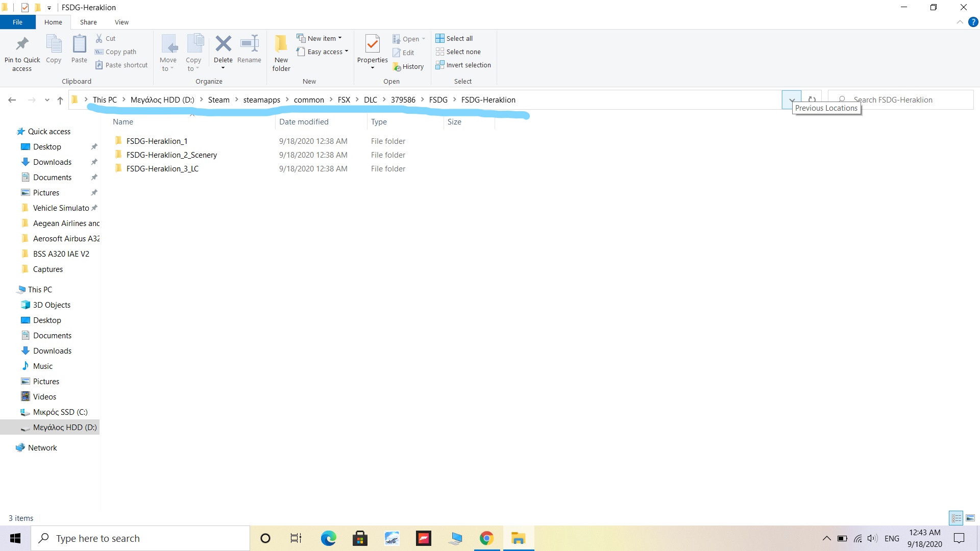Image resolution: width=980 pixels, height=551 pixels.
Task: Switch to Details view layout
Action: (956, 518)
